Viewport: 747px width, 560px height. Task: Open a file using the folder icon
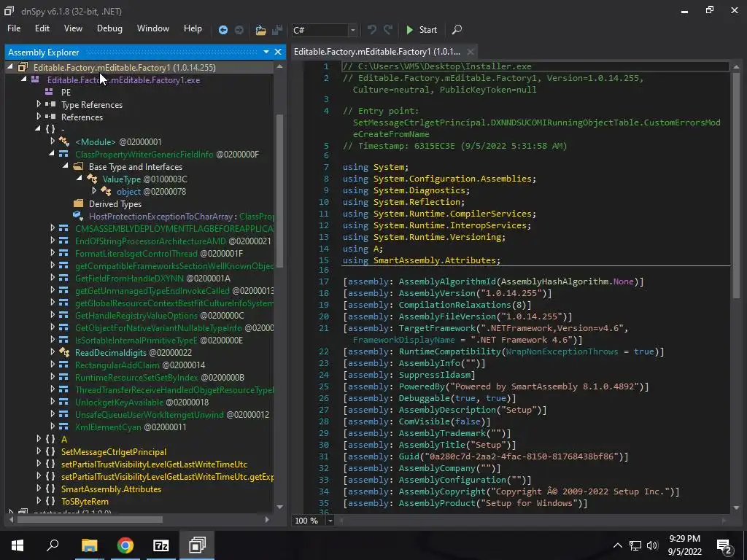(x=260, y=30)
